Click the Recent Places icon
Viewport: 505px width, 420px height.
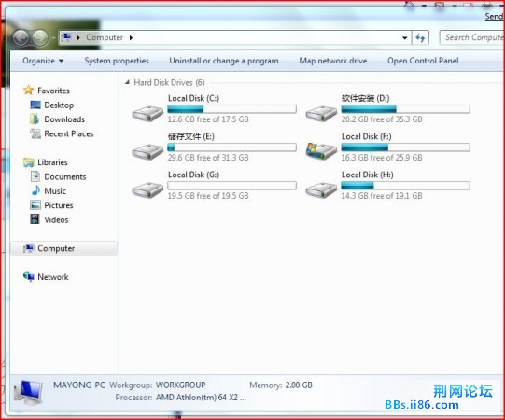coord(35,133)
